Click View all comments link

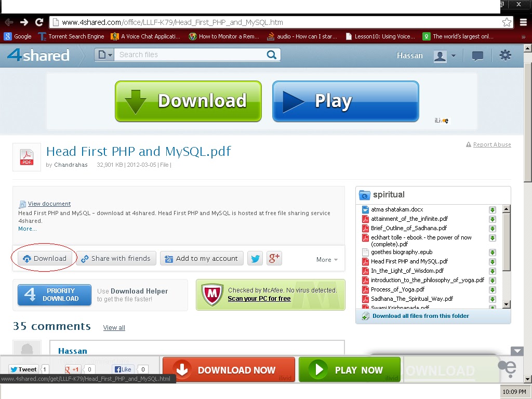(x=114, y=328)
